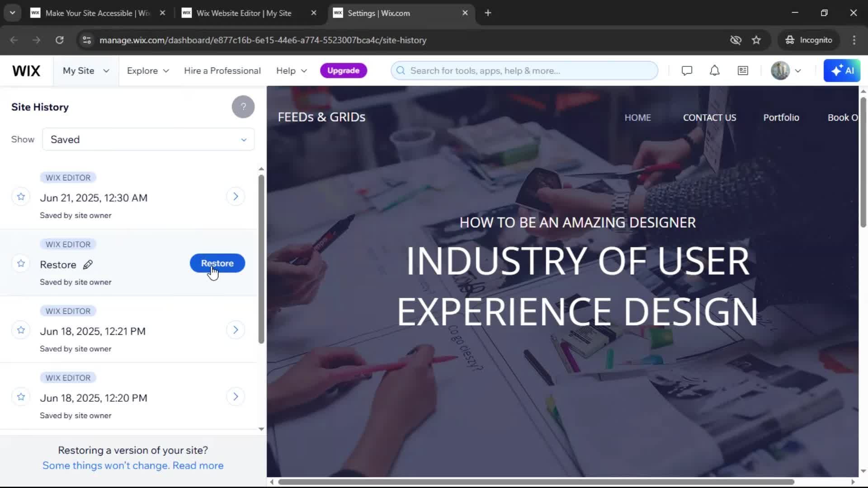Star the Restore named version
This screenshot has width=868, height=488.
[21, 263]
